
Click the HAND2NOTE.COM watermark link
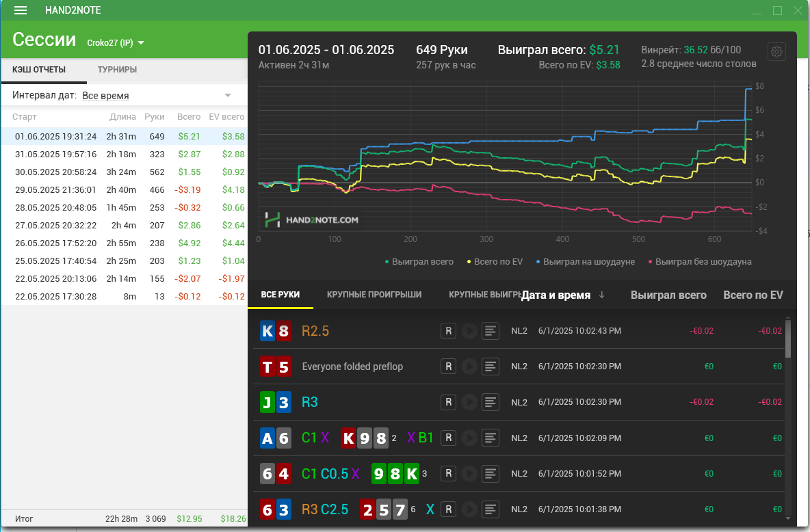click(311, 220)
